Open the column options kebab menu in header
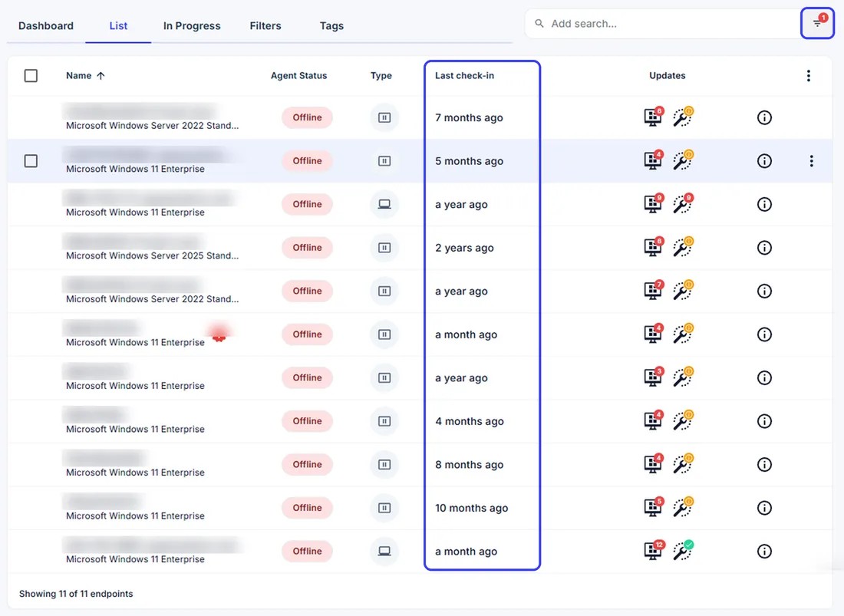Viewport: 844px width, 616px height. tap(808, 75)
